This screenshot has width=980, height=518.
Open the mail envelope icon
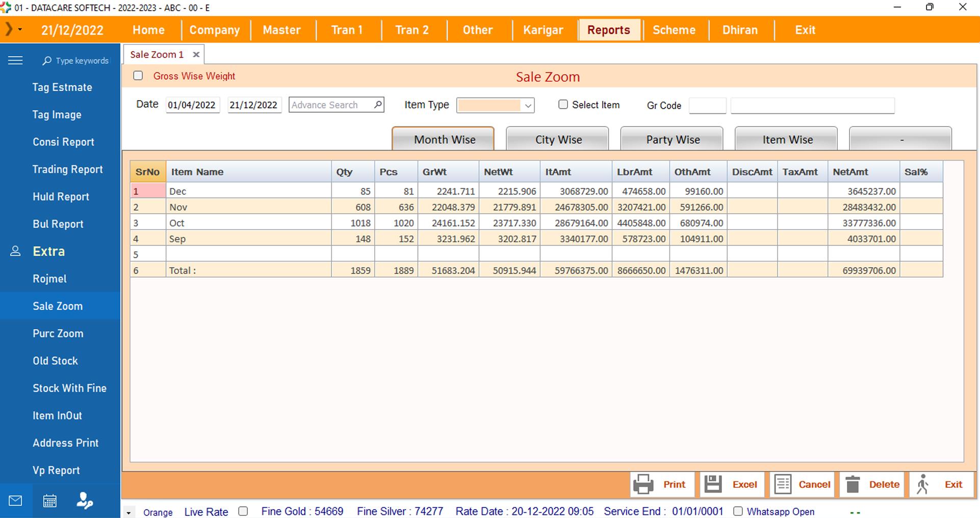(15, 501)
